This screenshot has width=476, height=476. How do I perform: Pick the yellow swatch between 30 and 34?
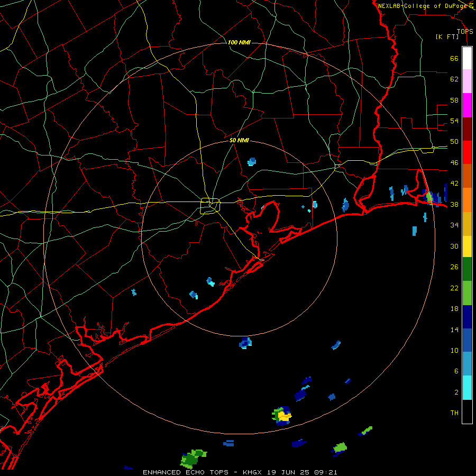467,246
